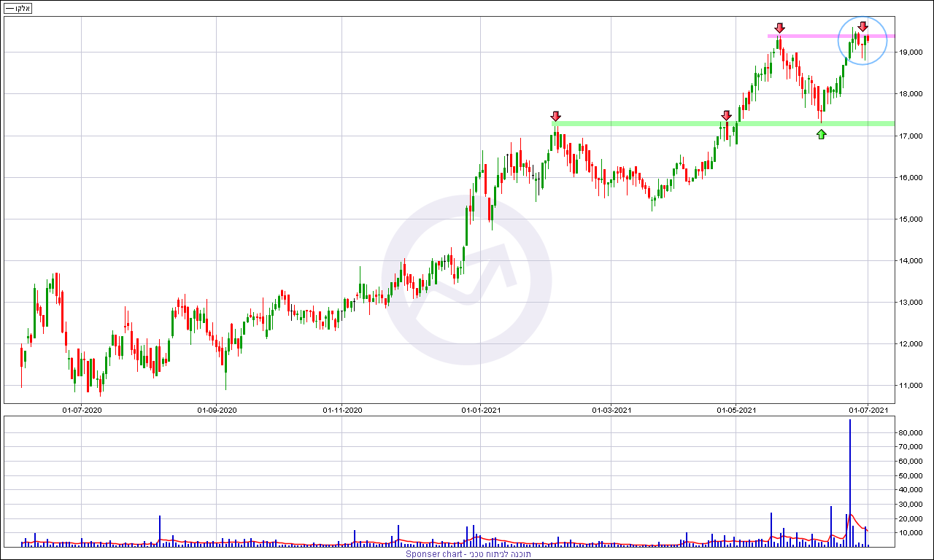Click the tallest blue volume bar
934x560 pixels.
coord(850,483)
